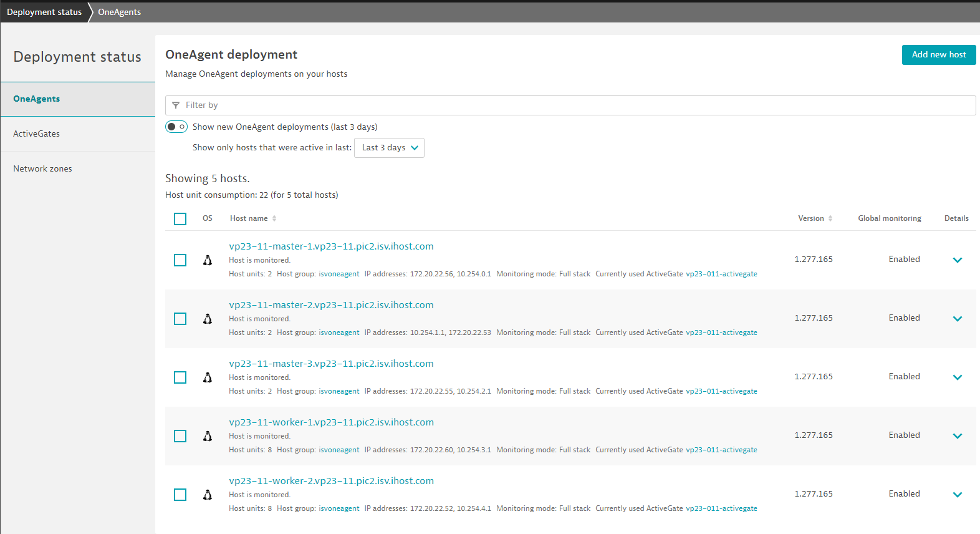
Task: Click the Version column header
Action: tap(811, 218)
